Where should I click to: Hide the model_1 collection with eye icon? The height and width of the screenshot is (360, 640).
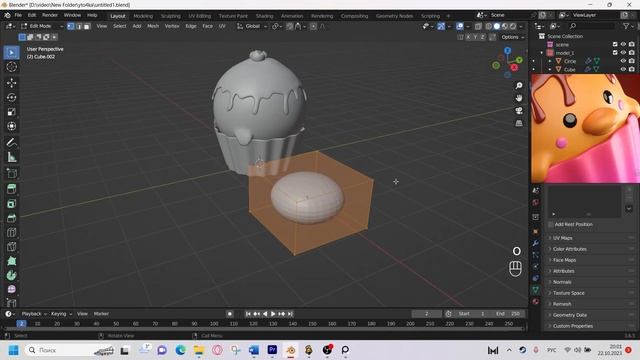point(623,53)
